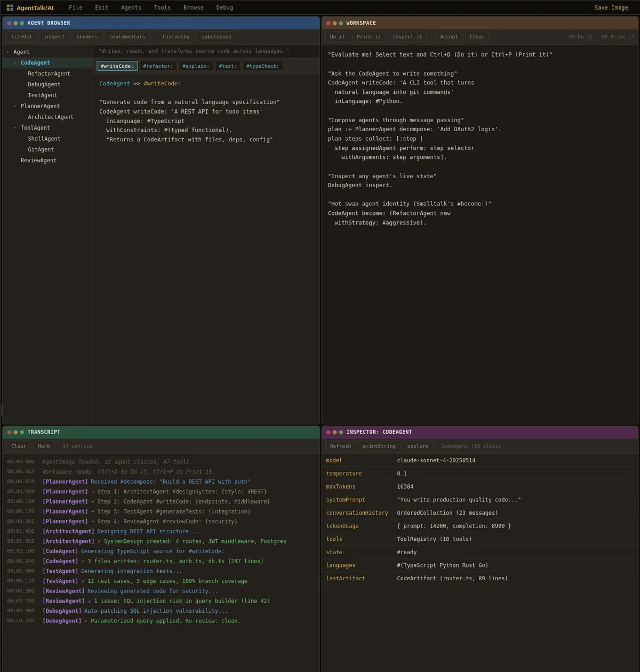Open the Debug menu
The height and width of the screenshot is (672, 640).
pyautogui.click(x=225, y=7)
